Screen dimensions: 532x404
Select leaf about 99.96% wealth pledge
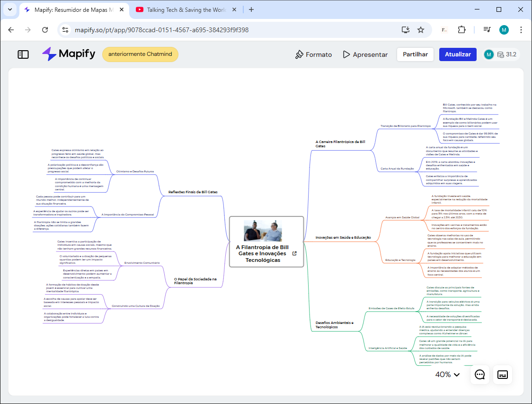[470, 137]
